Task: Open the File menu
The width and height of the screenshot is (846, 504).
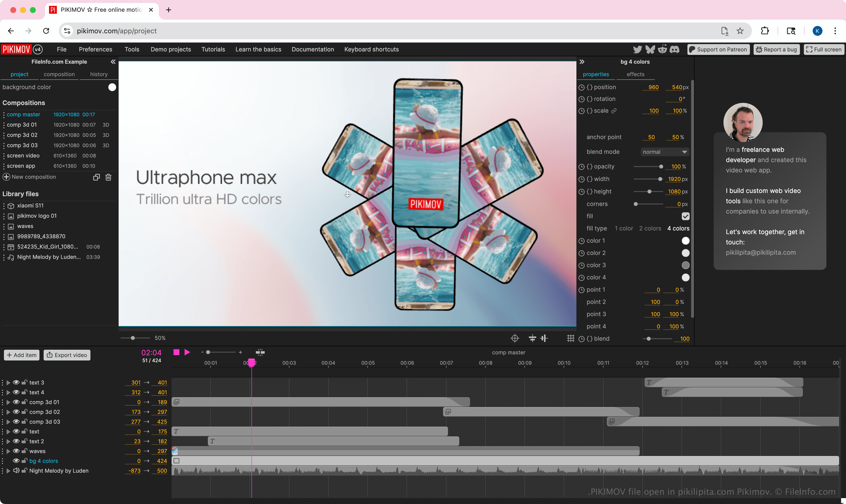Action: 62,49
